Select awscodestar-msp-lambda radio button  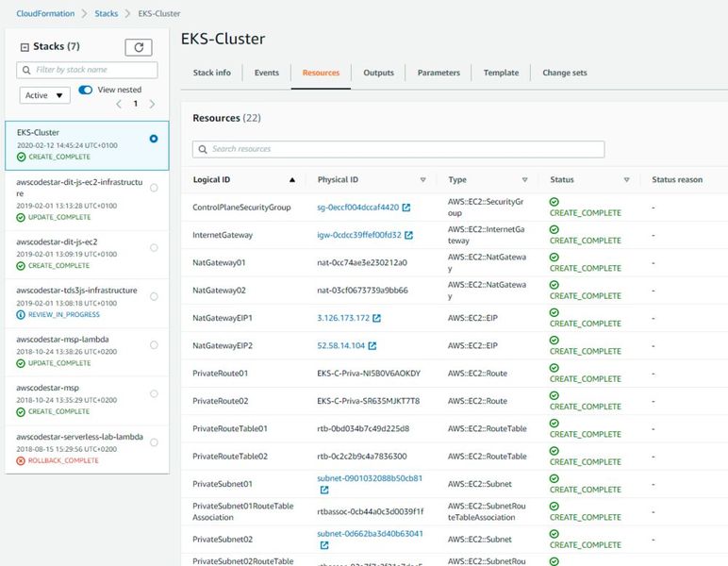tap(154, 345)
